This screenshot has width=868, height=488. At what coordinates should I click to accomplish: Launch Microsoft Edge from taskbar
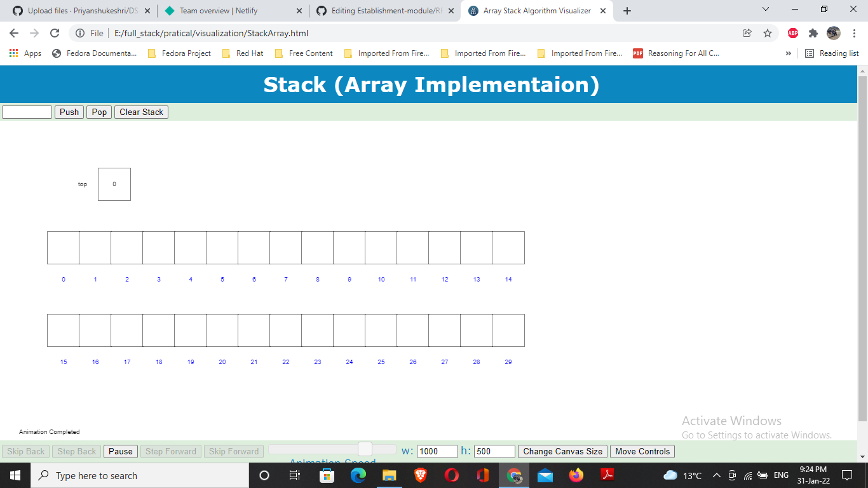tap(358, 475)
